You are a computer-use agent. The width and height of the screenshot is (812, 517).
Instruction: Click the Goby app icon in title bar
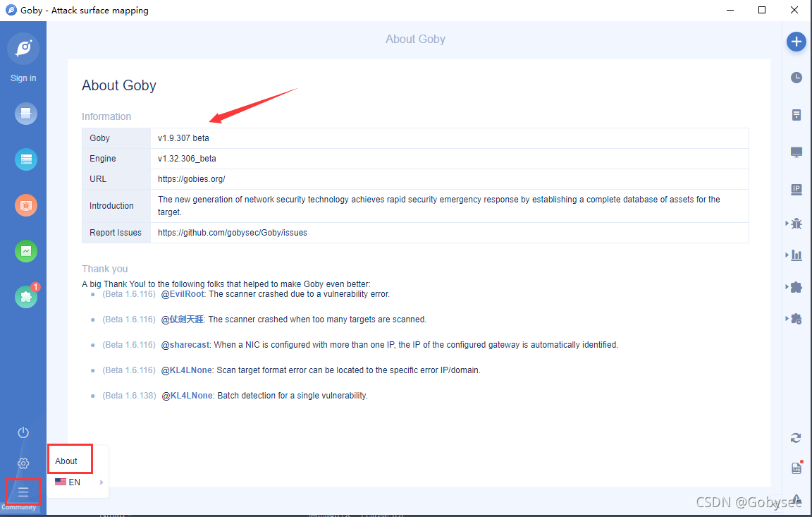[11, 10]
